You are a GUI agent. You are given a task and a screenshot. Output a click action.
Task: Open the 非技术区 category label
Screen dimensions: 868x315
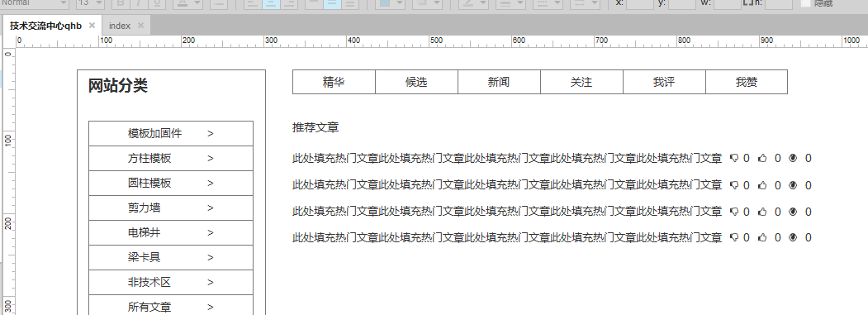tap(149, 282)
